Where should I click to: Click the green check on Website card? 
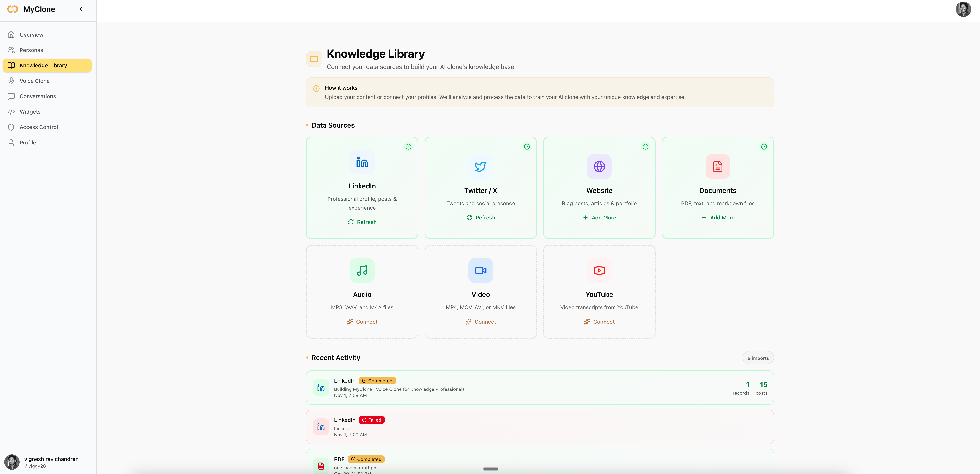(645, 147)
